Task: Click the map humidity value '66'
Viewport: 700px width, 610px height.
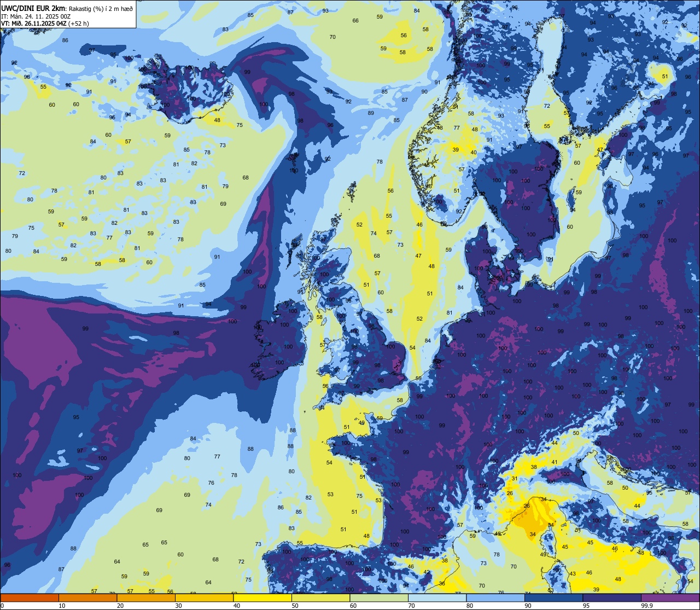Action: click(x=355, y=20)
